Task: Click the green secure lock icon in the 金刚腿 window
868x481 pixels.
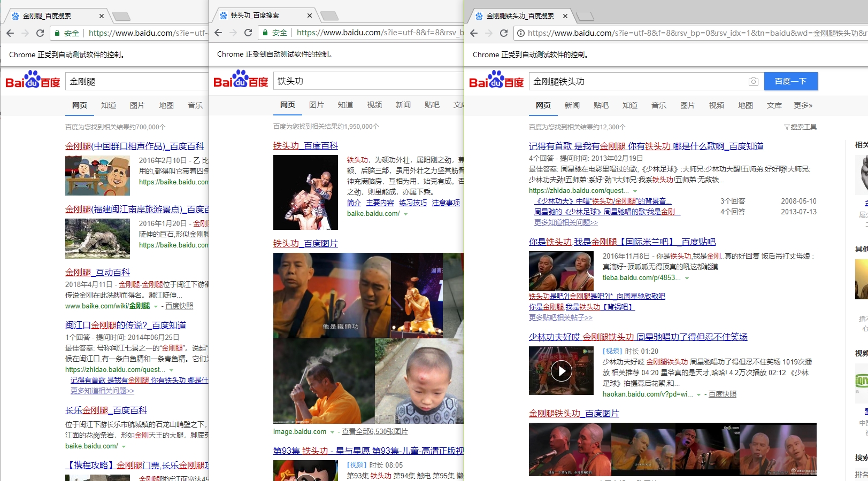Action: (x=57, y=33)
